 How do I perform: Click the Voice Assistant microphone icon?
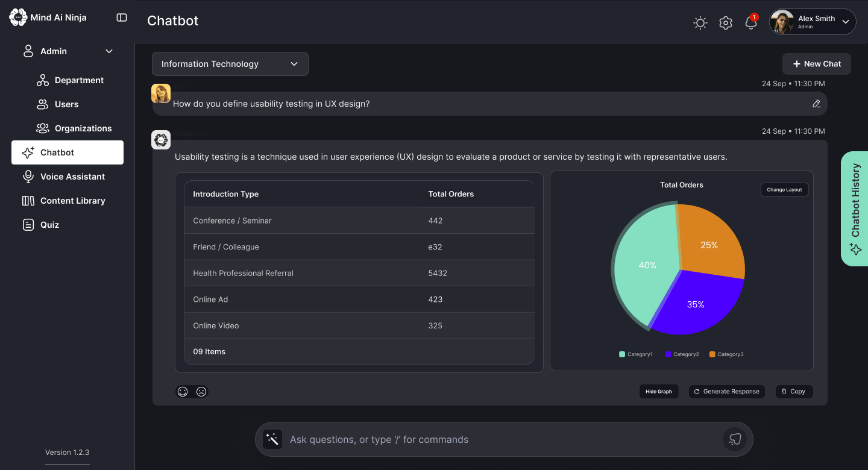tap(28, 177)
